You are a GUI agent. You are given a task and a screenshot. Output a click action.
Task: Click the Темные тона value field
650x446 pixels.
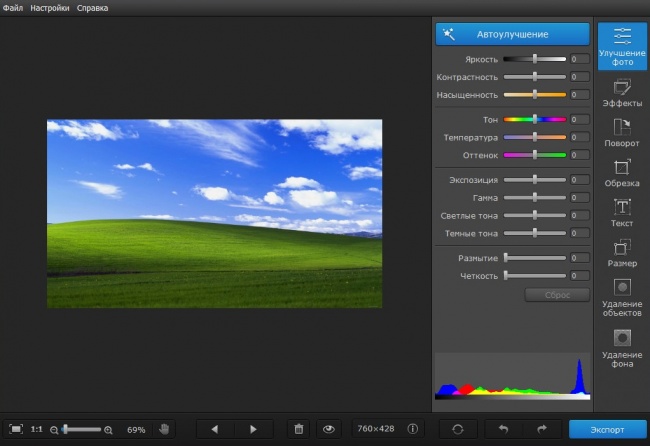(x=580, y=233)
